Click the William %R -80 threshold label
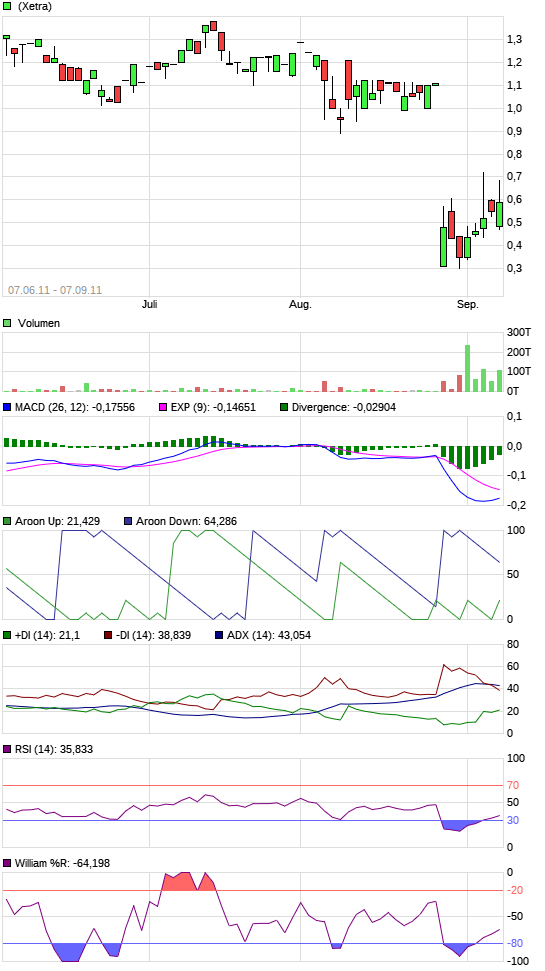Viewport: 545px width, 971px height. pyautogui.click(x=515, y=944)
